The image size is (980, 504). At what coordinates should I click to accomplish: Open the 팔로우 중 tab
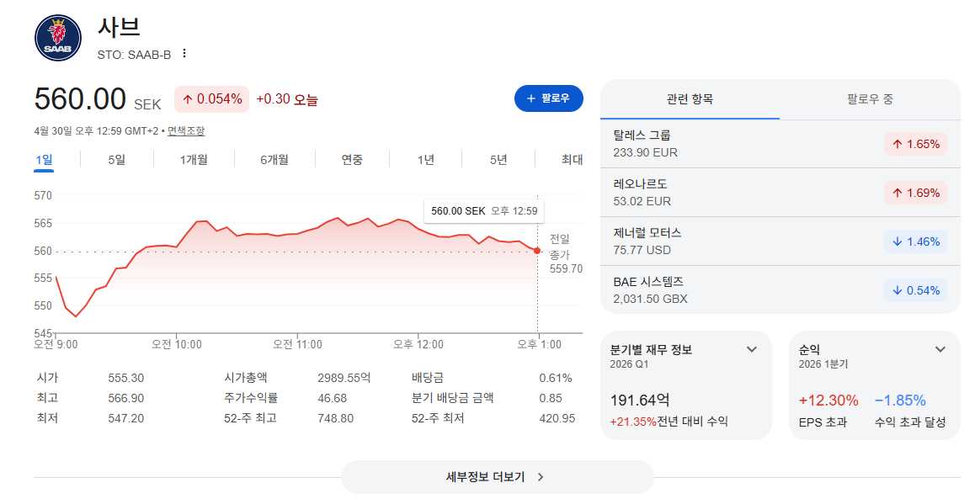(870, 99)
